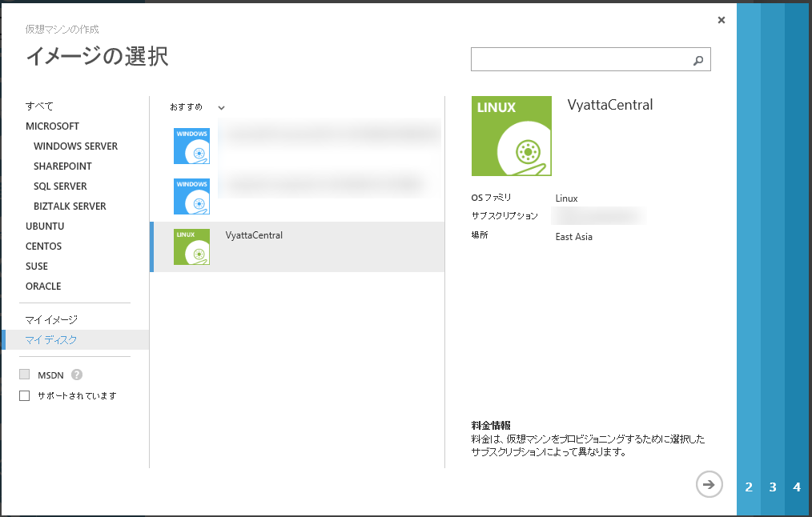The image size is (812, 517).
Task: Filter by WINDOWS SERVER images
Action: pyautogui.click(x=75, y=146)
